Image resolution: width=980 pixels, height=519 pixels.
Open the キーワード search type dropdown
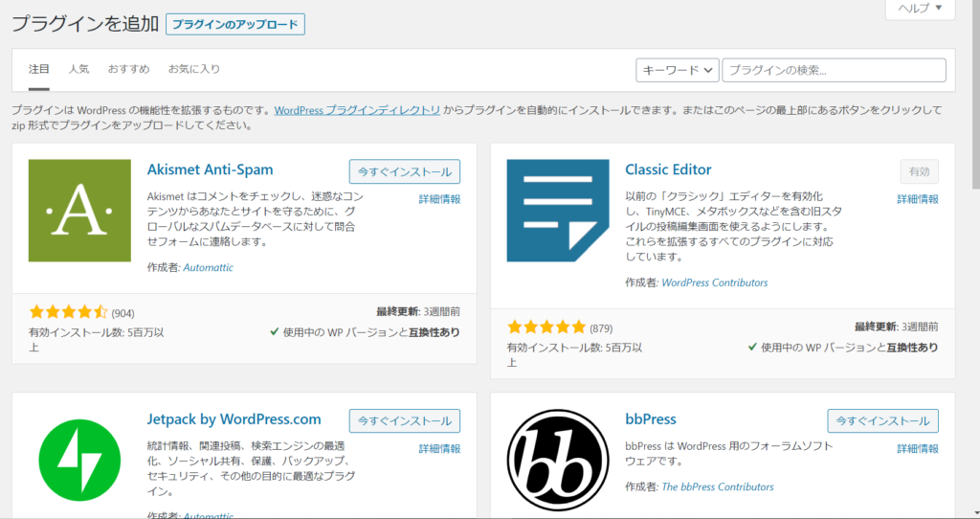click(678, 70)
